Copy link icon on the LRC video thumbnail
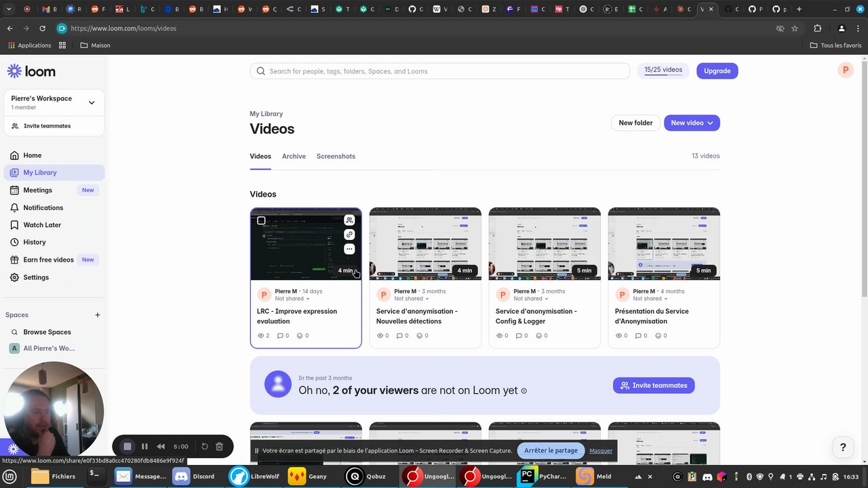868x488 pixels. click(x=349, y=235)
